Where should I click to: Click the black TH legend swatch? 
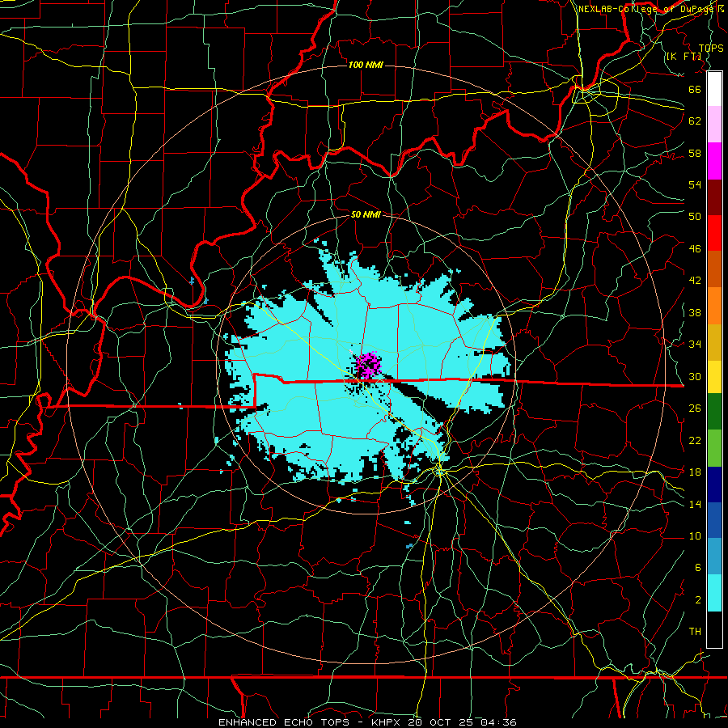(x=714, y=629)
